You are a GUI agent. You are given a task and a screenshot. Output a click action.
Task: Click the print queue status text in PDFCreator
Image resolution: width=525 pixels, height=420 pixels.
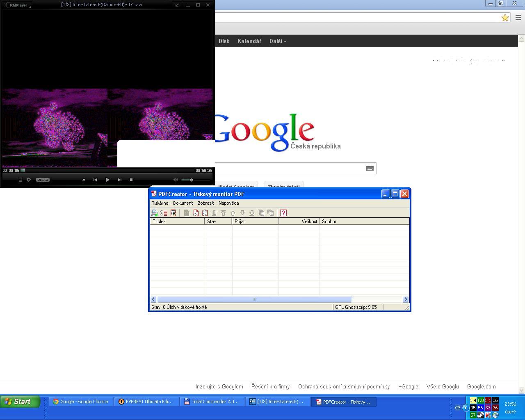(x=179, y=307)
